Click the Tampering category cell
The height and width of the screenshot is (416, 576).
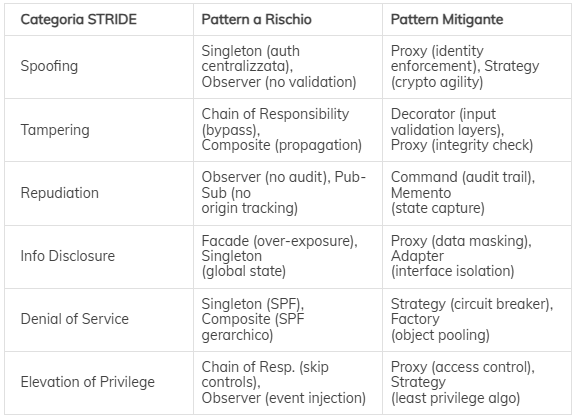pos(99,130)
